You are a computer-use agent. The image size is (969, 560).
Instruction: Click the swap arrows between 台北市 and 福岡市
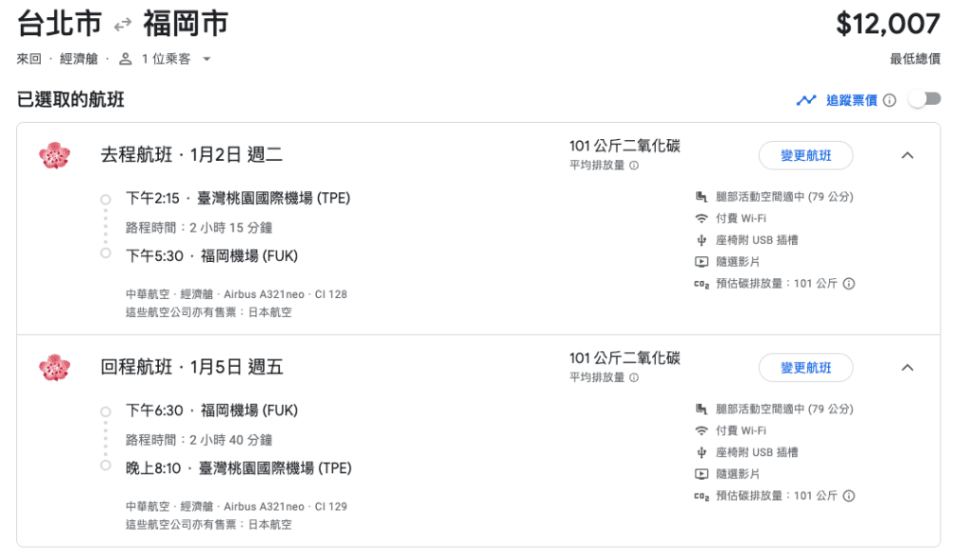[123, 25]
